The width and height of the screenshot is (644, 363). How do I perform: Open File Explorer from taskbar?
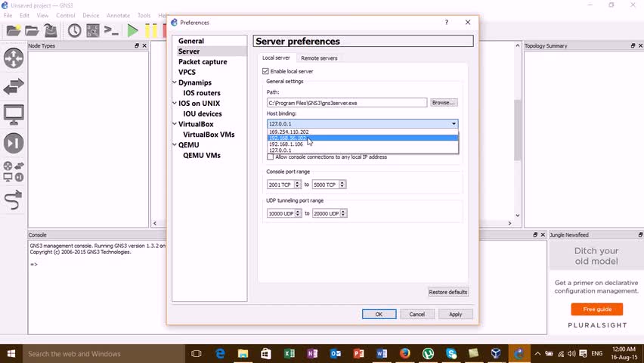(x=243, y=353)
